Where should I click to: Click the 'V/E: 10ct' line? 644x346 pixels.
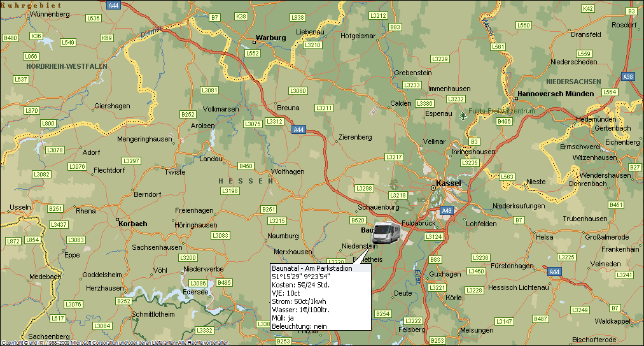tap(286, 293)
